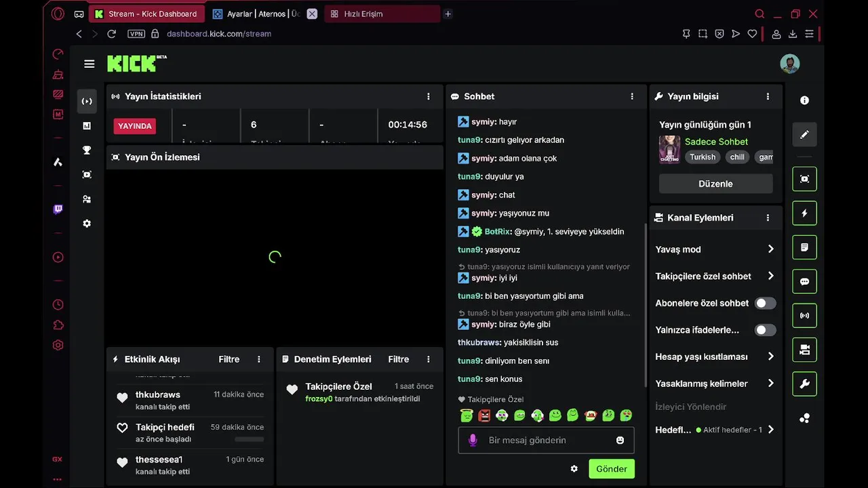Click the Opera toolbar snapshot icon

point(703,34)
